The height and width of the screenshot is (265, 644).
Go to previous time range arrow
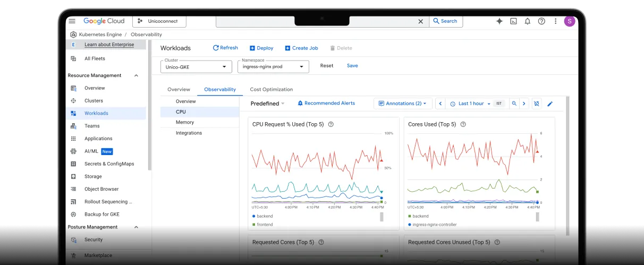pos(440,104)
